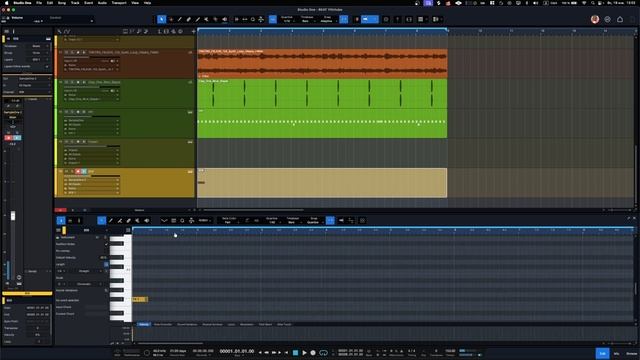Screen dimensions: 640x360
Task: Select the Bend tool in arrange toolbar
Action: point(216,19)
